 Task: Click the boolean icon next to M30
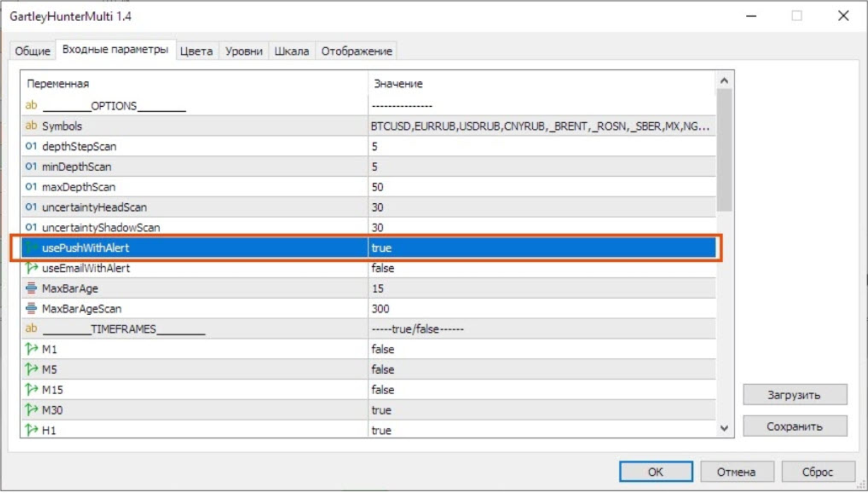coord(31,410)
